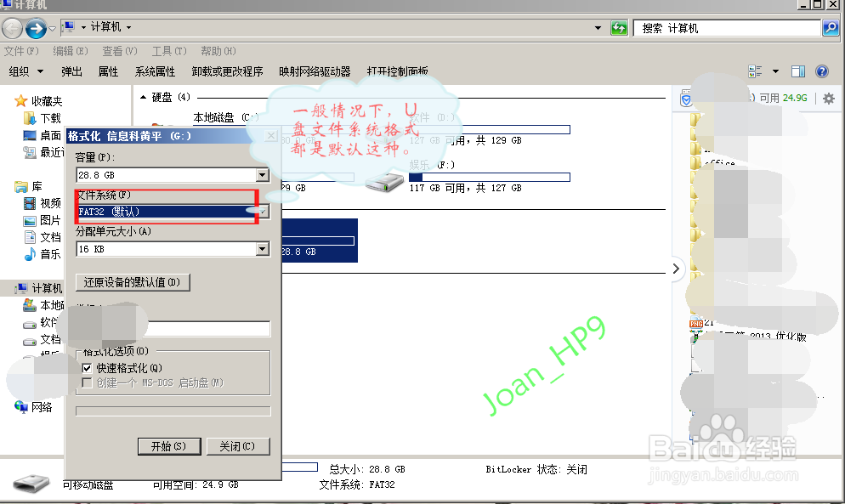Open the 编辑(E) menu
Viewport: 845px width, 504px height.
pos(70,51)
